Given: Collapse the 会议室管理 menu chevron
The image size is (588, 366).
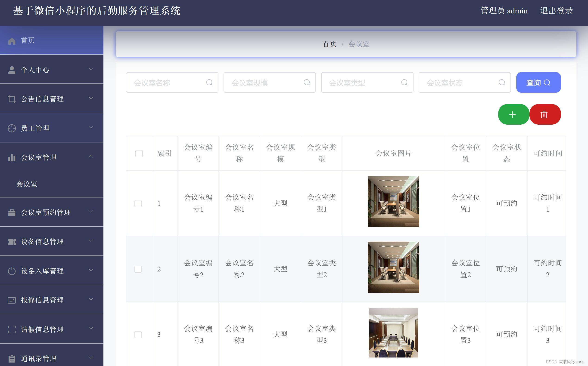Looking at the screenshot, I should point(91,157).
